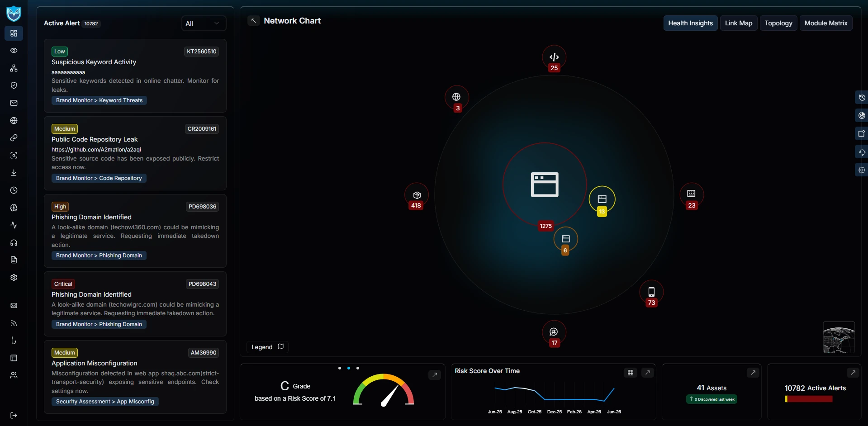This screenshot has width=868, height=426.
Task: Click the Active Alerts severity bar
Action: 808,399
